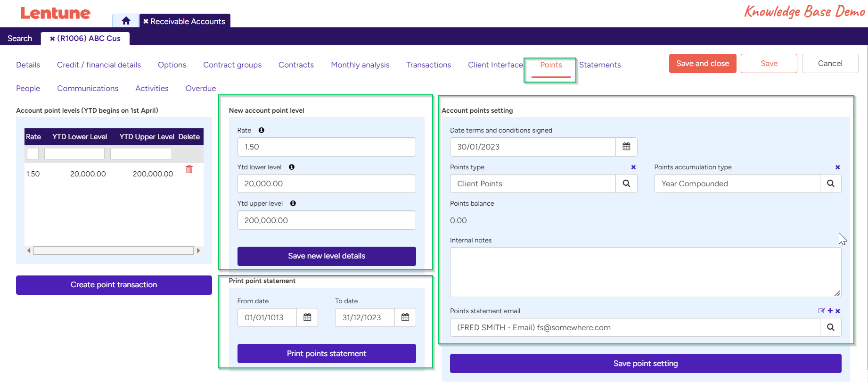Click the Cancel button
The width and height of the screenshot is (868, 383).
tap(830, 64)
